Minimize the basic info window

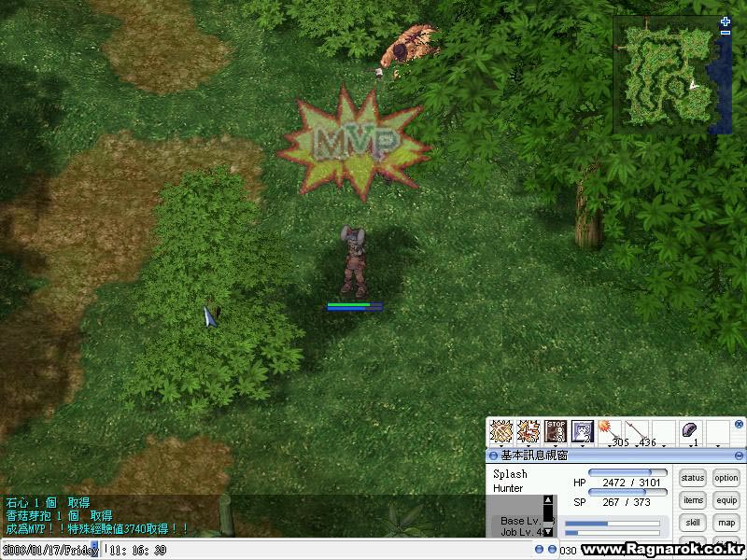[739, 455]
